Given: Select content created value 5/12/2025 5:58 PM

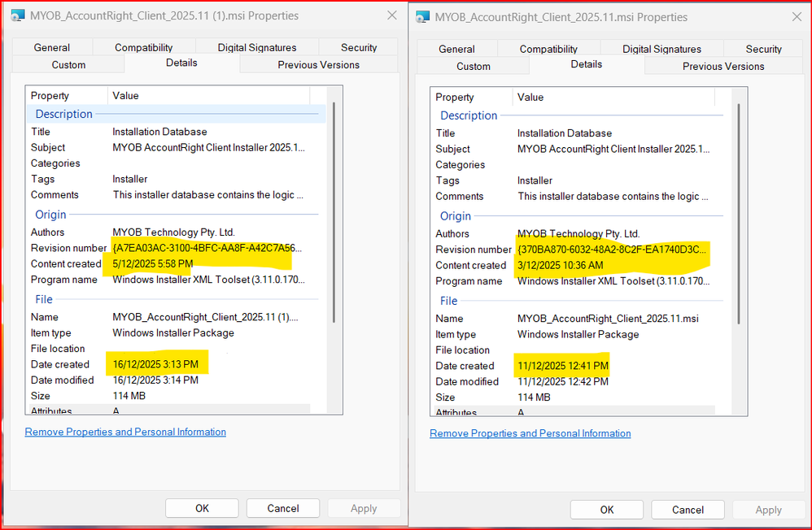Looking at the screenshot, I should 152,263.
